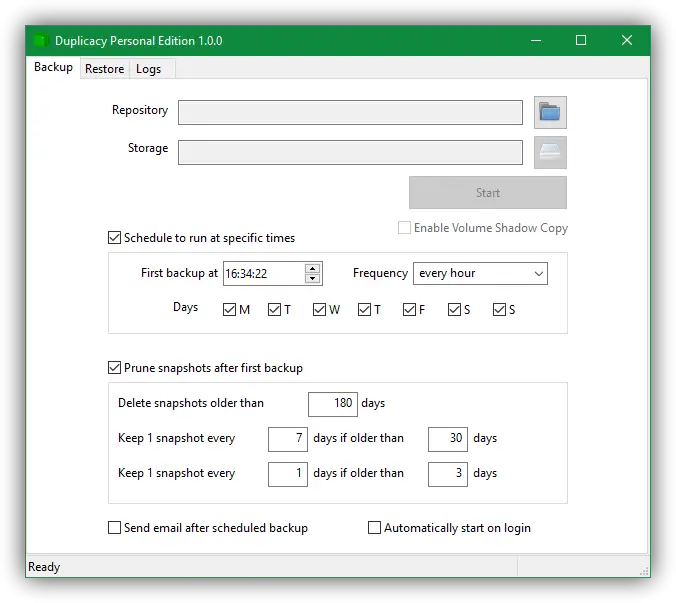Click the 'Ready' status bar text
This screenshot has height=603, width=676.
point(44,567)
